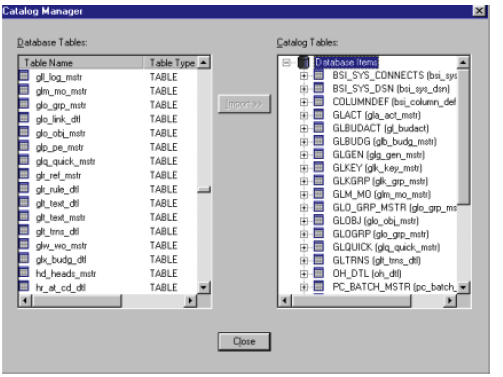Click catalog icon beside BSI_SYS_DSN
The width and height of the screenshot is (503, 377).
pyautogui.click(x=319, y=88)
